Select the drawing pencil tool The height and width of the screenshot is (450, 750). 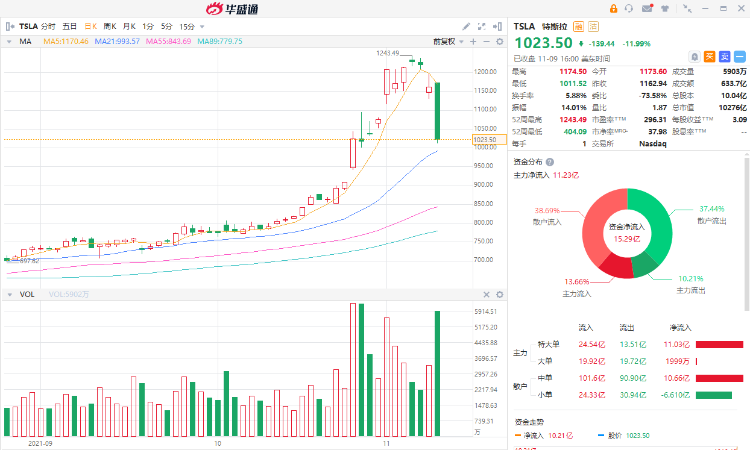click(x=466, y=26)
